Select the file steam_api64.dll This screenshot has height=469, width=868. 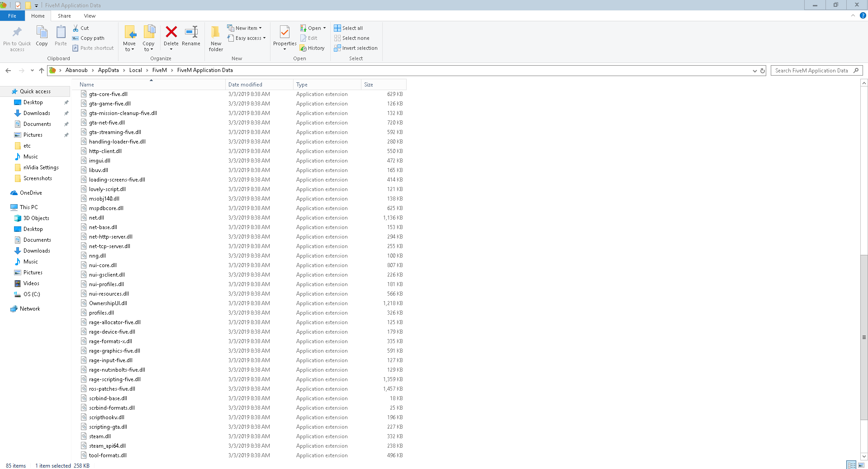(x=107, y=446)
